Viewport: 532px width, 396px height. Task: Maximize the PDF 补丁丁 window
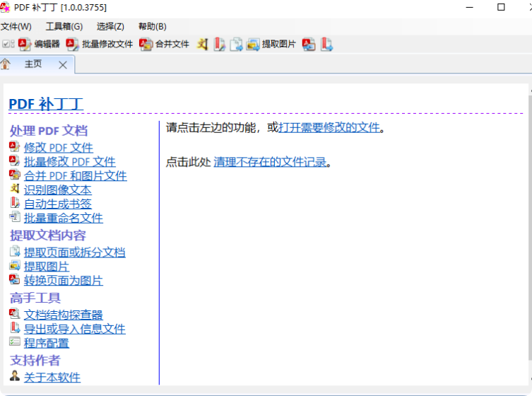tap(501, 8)
